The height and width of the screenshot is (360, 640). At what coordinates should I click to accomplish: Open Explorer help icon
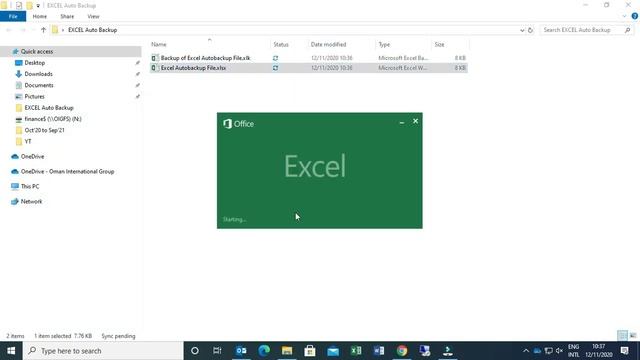(x=635, y=16)
